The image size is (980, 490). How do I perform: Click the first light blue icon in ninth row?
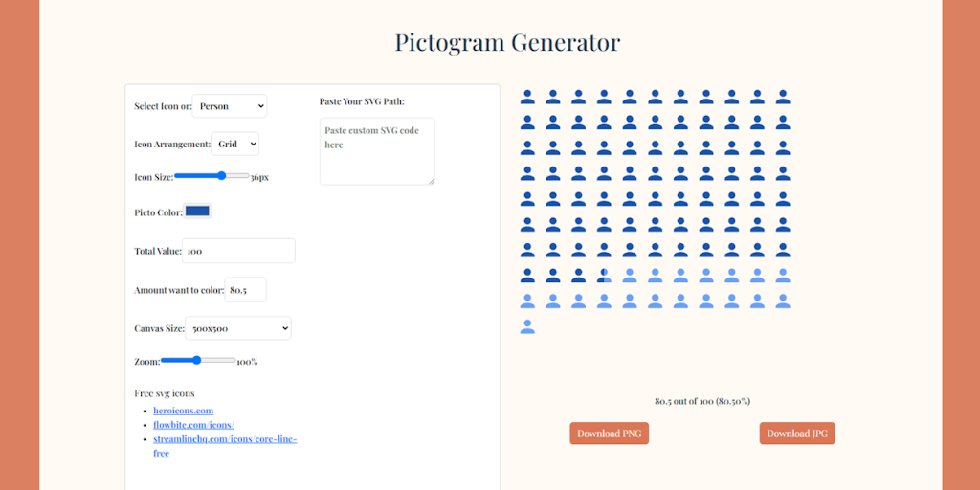point(527,301)
